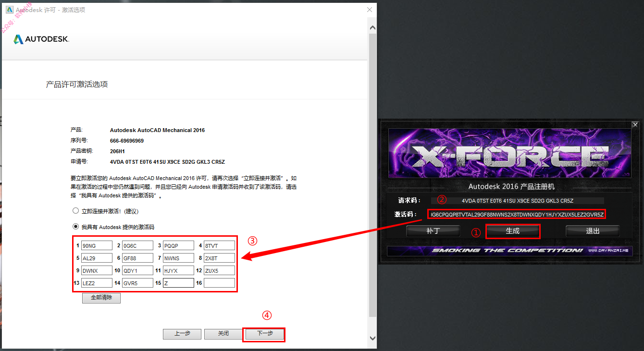644x351 pixels.
Task: Click the 生成 generate button in X-Force window
Action: click(513, 231)
